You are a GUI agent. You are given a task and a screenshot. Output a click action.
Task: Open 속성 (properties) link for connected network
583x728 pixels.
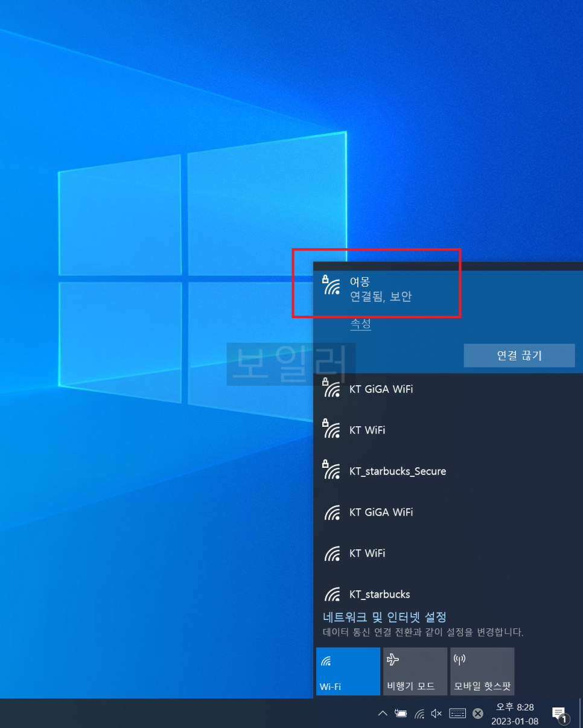tap(360, 324)
